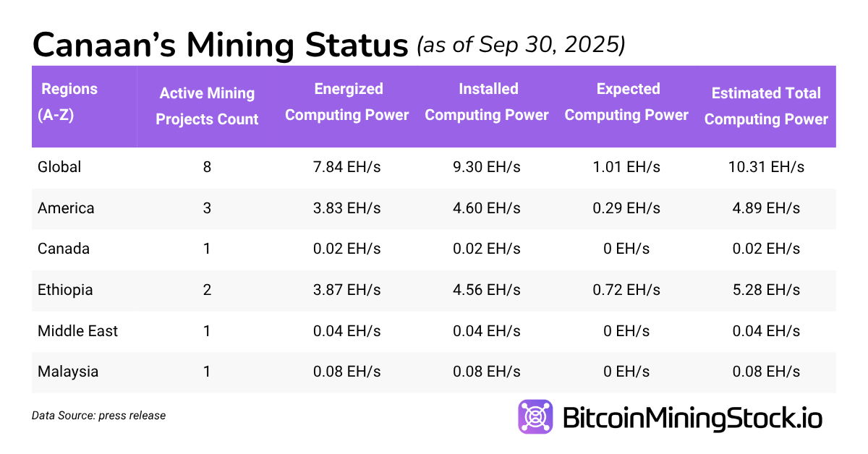Click the Energized Computing Power header
Image resolution: width=868 pixels, height=454 pixels.
pyautogui.click(x=347, y=102)
